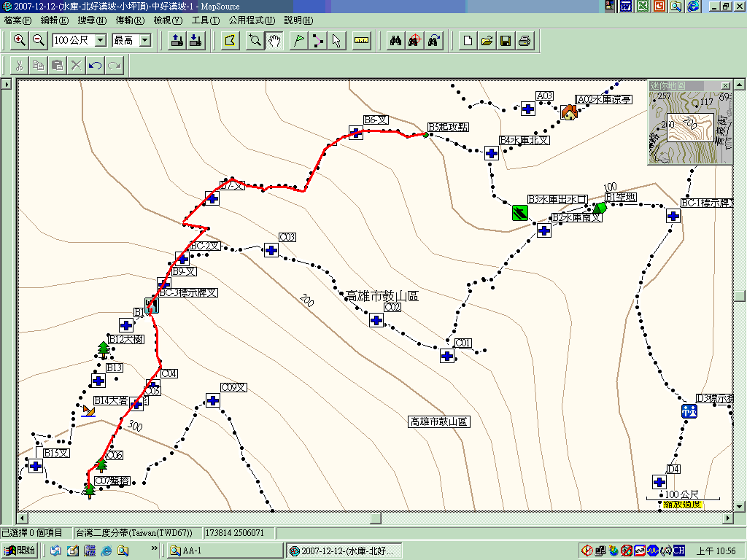
Task: Click the CH language indicator in tray
Action: 679,551
